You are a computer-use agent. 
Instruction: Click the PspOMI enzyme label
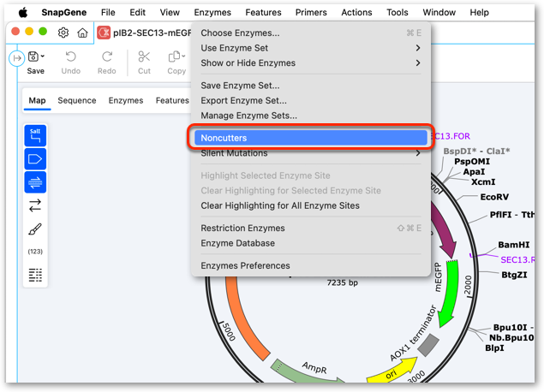click(x=472, y=162)
